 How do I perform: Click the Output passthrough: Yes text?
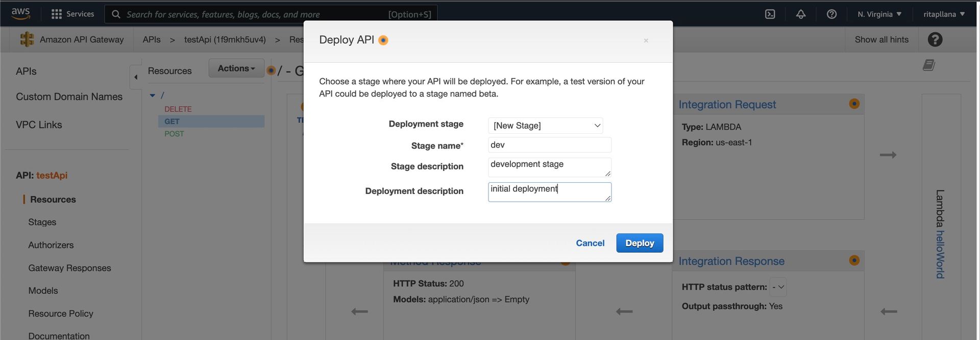[732, 306]
